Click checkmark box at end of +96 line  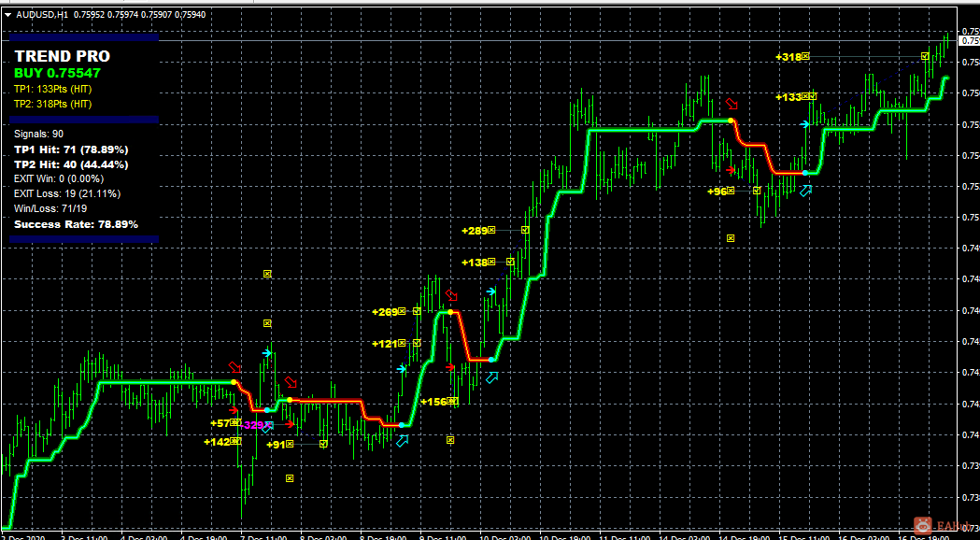[x=757, y=190]
